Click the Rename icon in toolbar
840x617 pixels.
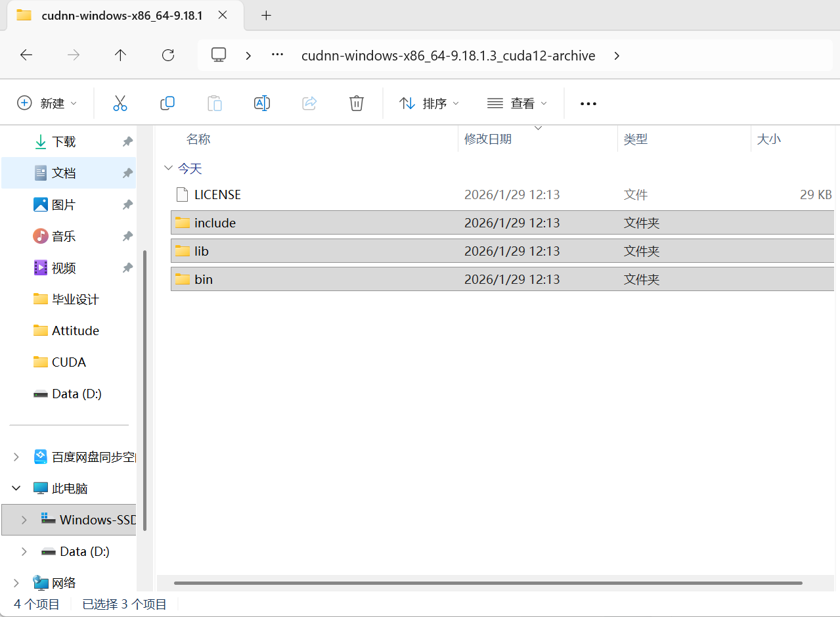(x=262, y=103)
